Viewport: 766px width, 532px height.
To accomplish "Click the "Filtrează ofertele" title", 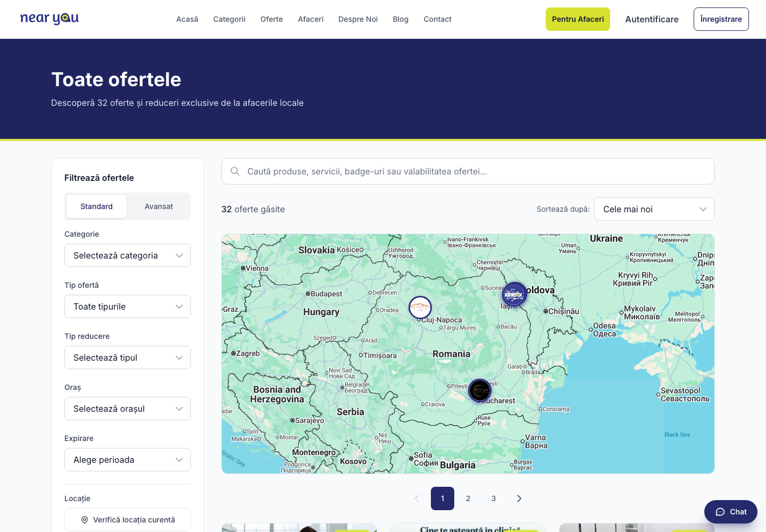I will [99, 178].
